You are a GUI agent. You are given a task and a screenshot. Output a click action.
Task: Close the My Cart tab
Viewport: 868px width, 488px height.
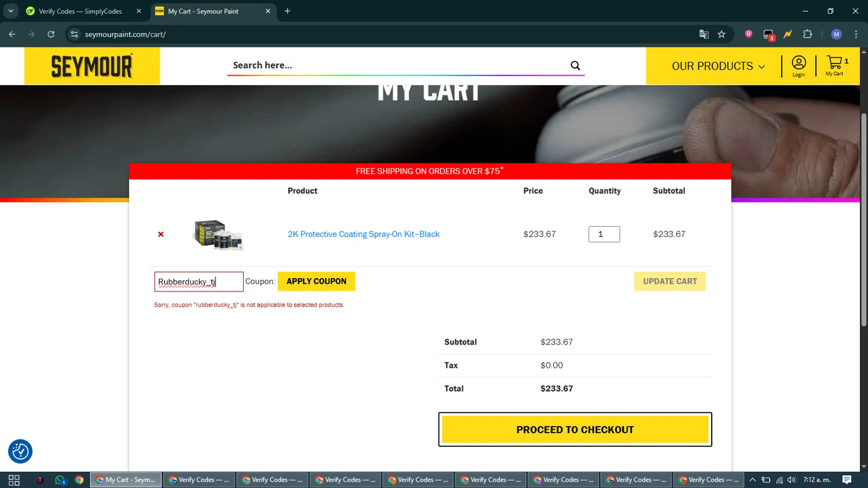click(268, 11)
